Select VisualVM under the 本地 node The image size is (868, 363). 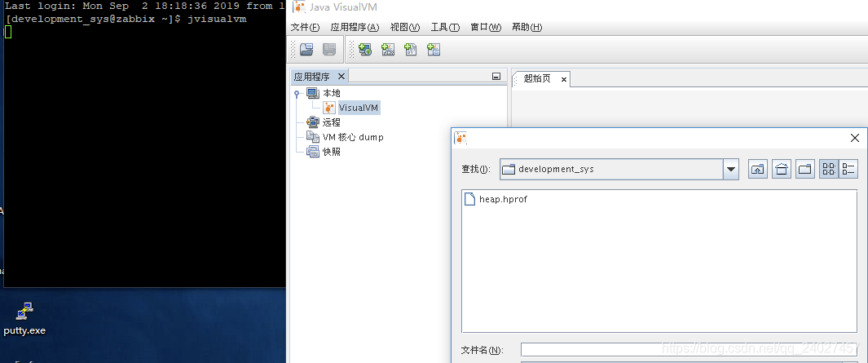click(x=359, y=108)
